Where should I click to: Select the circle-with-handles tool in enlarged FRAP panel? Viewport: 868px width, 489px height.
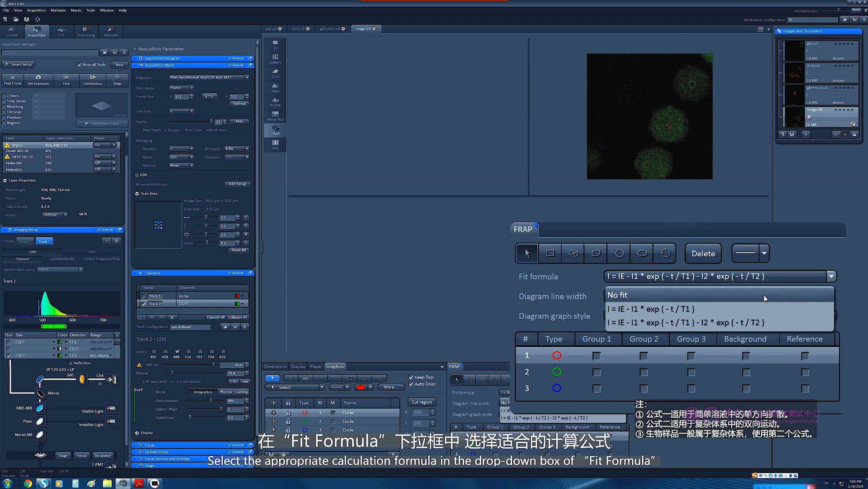click(666, 254)
